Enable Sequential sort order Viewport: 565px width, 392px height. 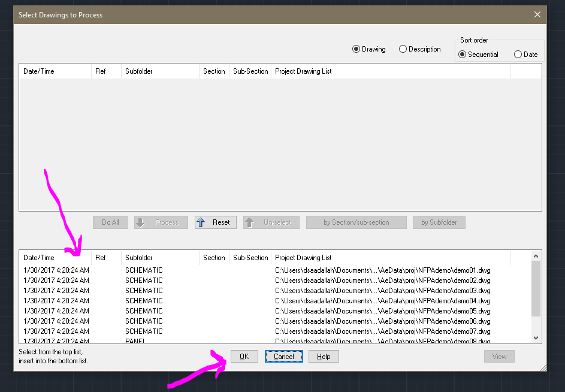click(463, 54)
